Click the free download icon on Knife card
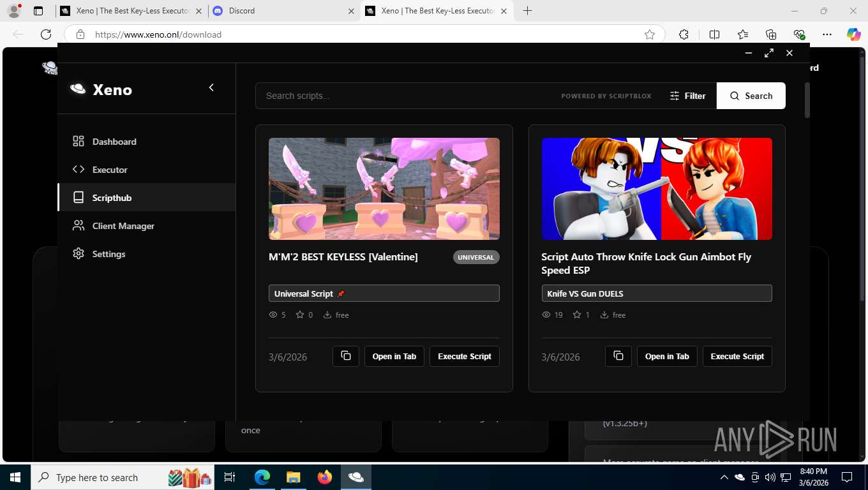Viewport: 868px width, 490px height. 604,315
